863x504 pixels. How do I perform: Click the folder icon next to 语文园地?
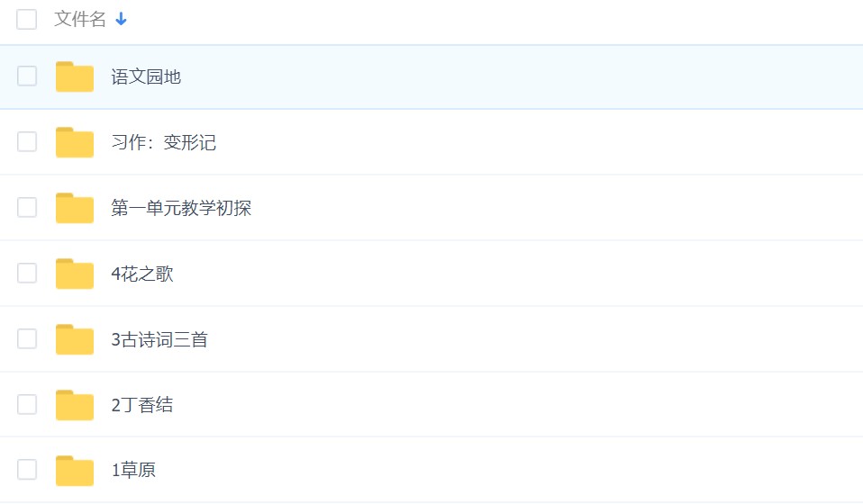pos(75,77)
